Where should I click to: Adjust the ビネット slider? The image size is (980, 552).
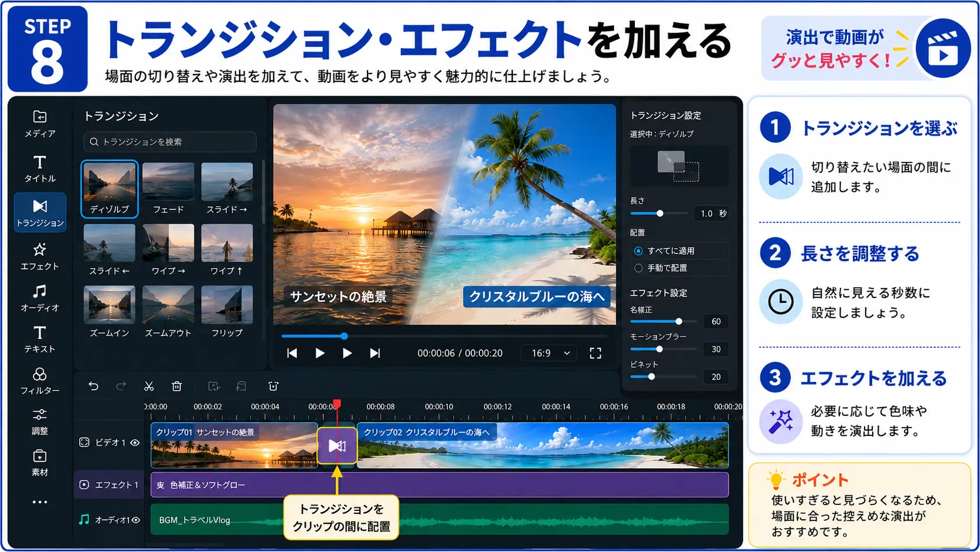pyautogui.click(x=663, y=377)
